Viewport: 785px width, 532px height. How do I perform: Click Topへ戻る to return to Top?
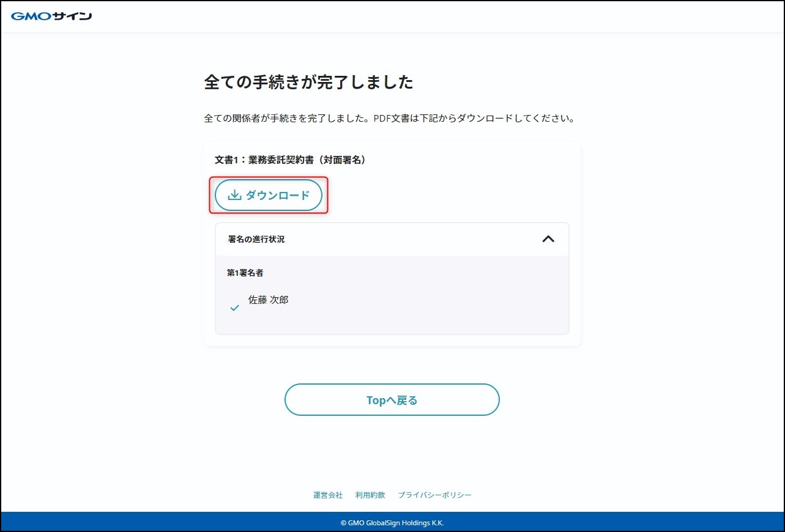click(392, 399)
